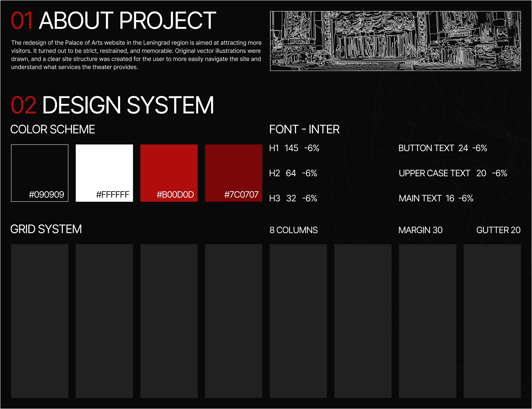This screenshot has height=409, width=532.
Task: Click the H2 64 -6% specification
Action: 293,173
